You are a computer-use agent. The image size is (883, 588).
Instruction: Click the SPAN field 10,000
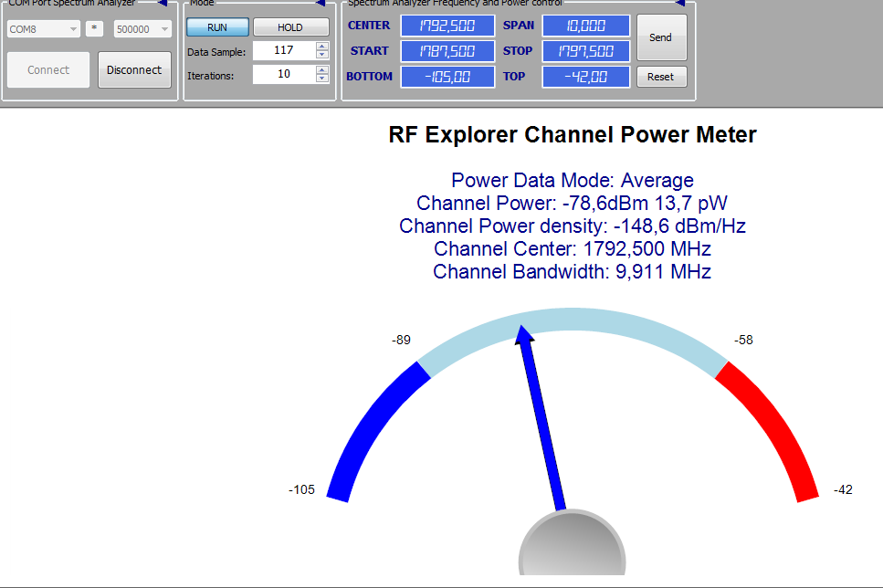[585, 26]
